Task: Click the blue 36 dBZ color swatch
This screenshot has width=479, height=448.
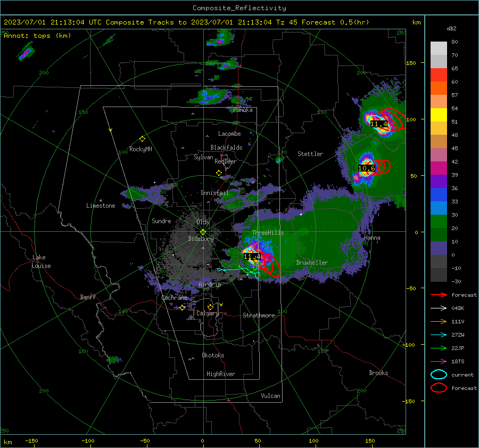Action: point(439,195)
